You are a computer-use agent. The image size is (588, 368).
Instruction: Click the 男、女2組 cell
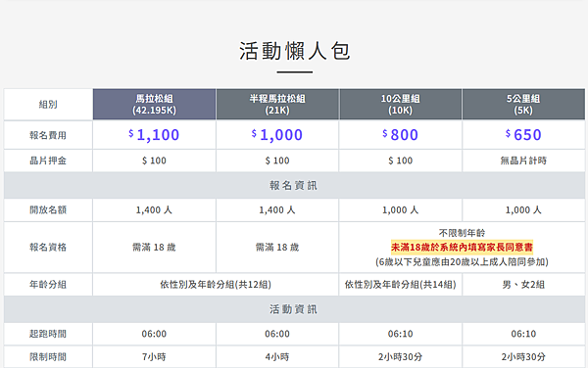[x=523, y=285]
